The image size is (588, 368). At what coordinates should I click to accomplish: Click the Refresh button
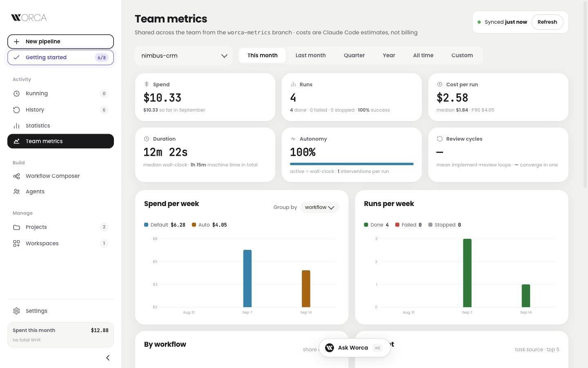(x=547, y=22)
